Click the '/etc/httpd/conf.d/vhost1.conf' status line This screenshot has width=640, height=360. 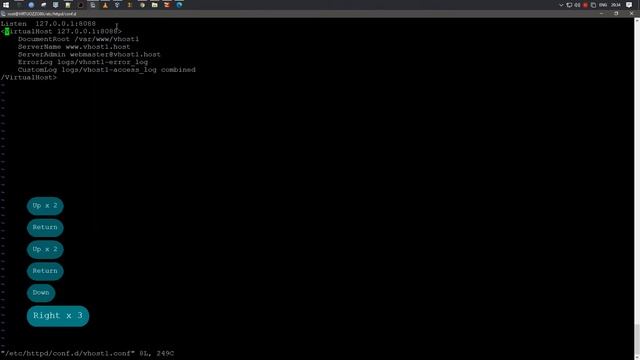(x=87, y=353)
